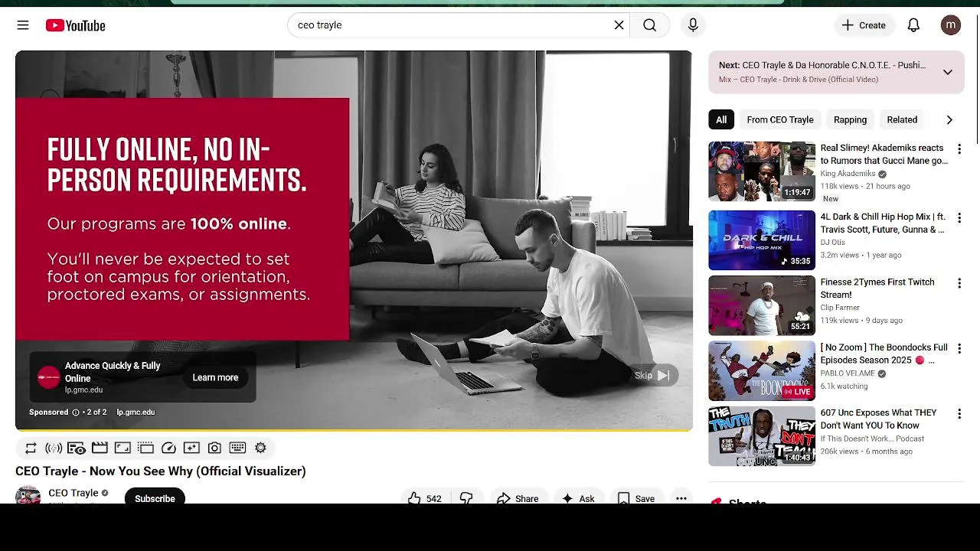Toggle volume boost icon in toolbar

(54, 448)
